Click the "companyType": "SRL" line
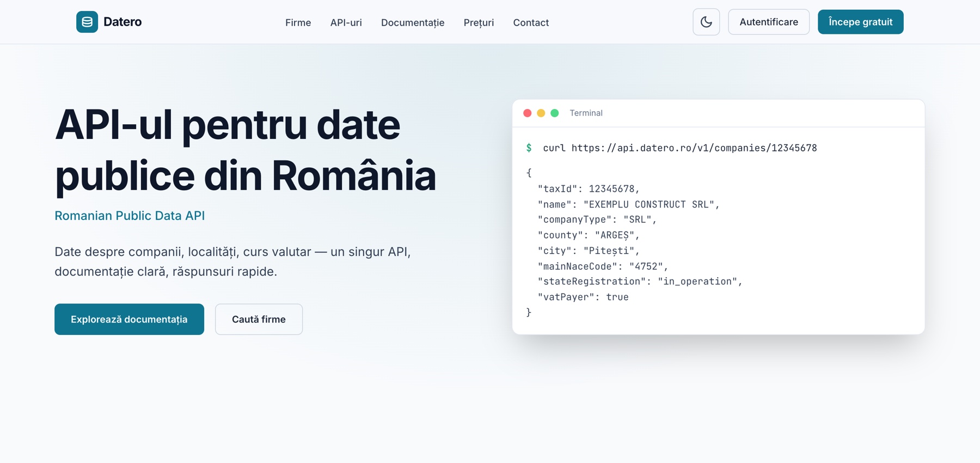The width and height of the screenshot is (980, 463). click(597, 220)
